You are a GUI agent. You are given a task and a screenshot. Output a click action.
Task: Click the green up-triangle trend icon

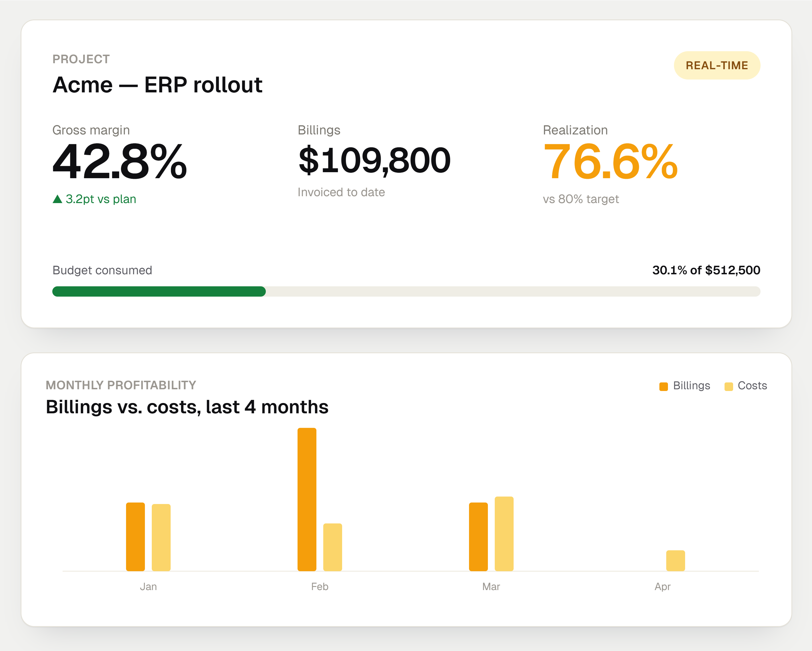[x=57, y=199]
